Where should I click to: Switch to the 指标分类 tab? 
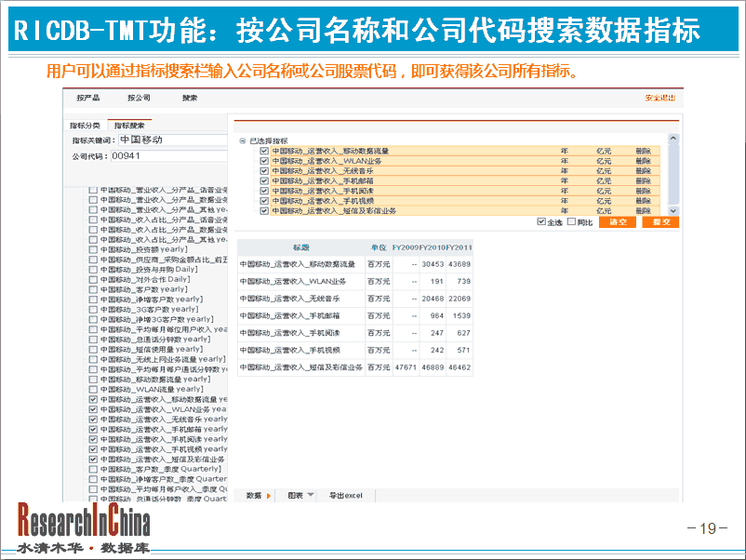pos(86,126)
